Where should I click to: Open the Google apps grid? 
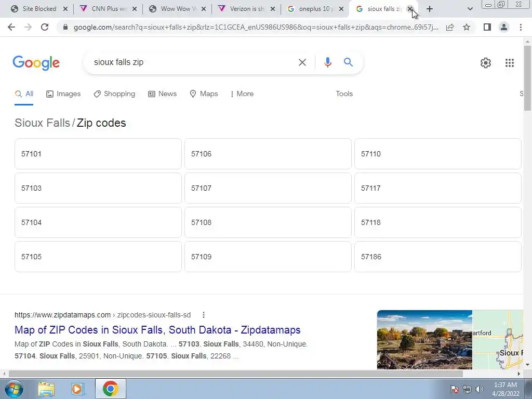[x=509, y=63]
